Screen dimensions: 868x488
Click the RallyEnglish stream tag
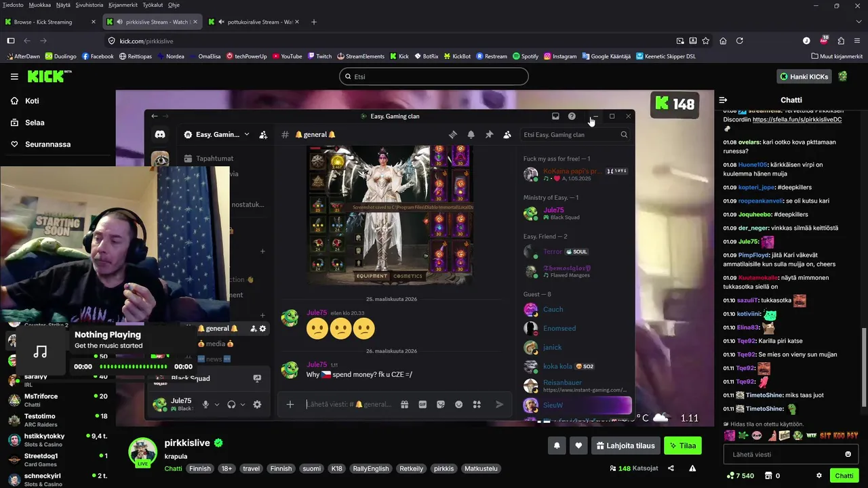[370, 468]
